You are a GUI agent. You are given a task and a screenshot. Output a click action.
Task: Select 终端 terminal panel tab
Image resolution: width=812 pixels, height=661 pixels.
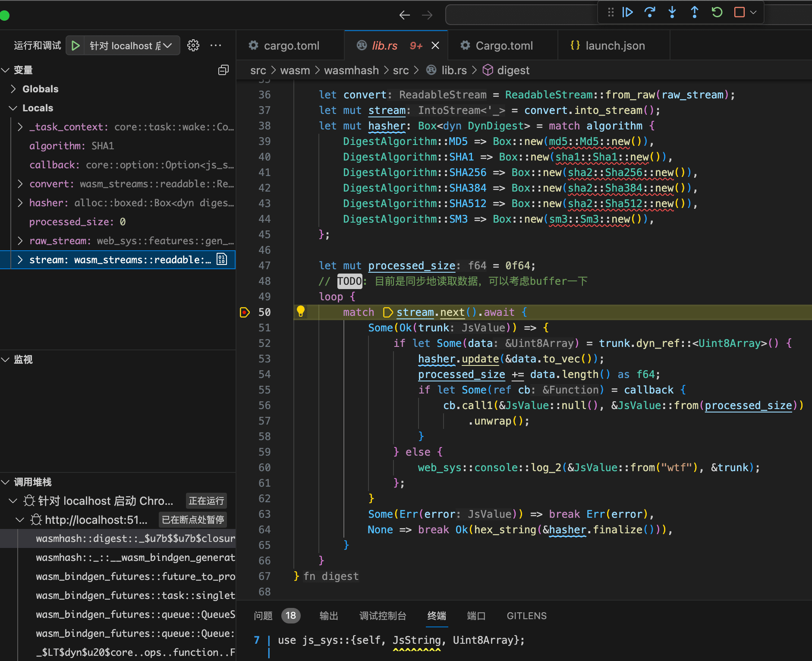[x=437, y=616]
